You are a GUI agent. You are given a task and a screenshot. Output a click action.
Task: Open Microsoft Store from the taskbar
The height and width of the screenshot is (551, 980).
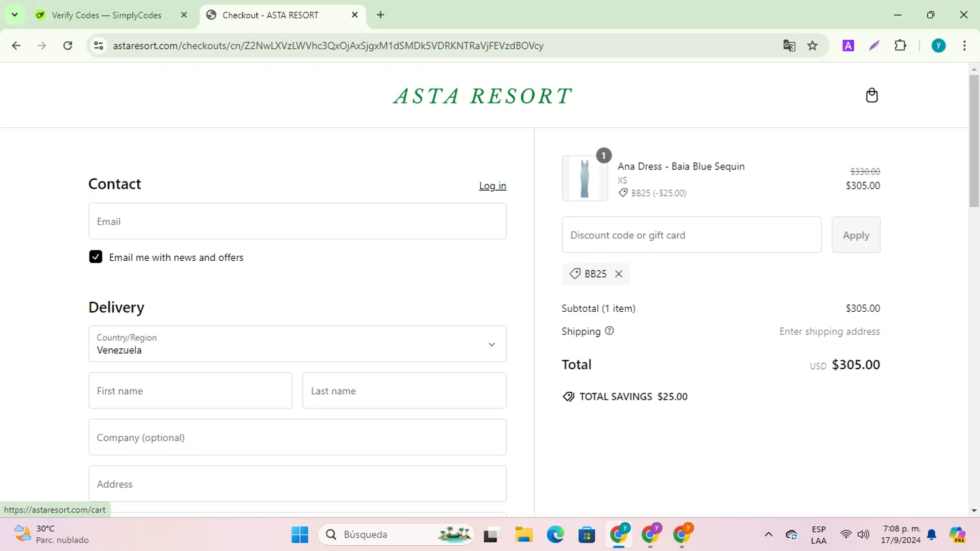tap(587, 535)
